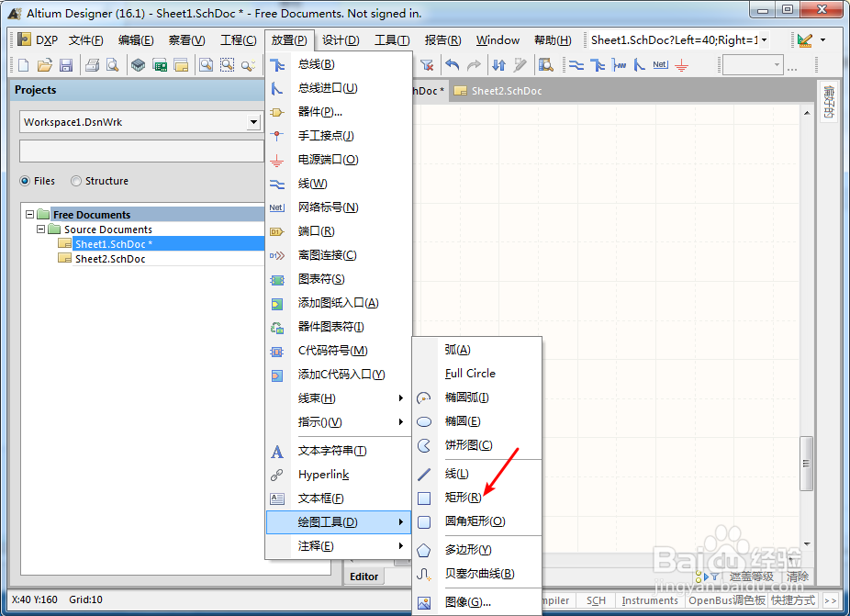Choose 器件(P)... part menu item

click(339, 112)
